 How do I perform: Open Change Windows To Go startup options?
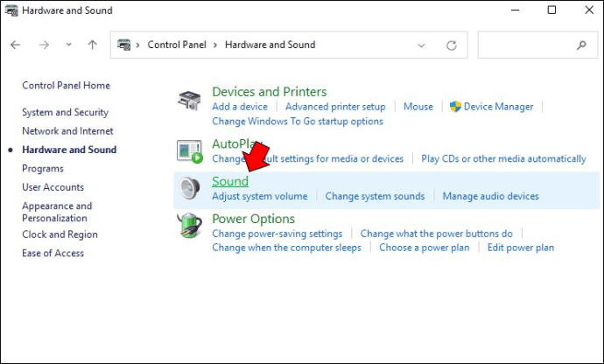pyautogui.click(x=298, y=122)
